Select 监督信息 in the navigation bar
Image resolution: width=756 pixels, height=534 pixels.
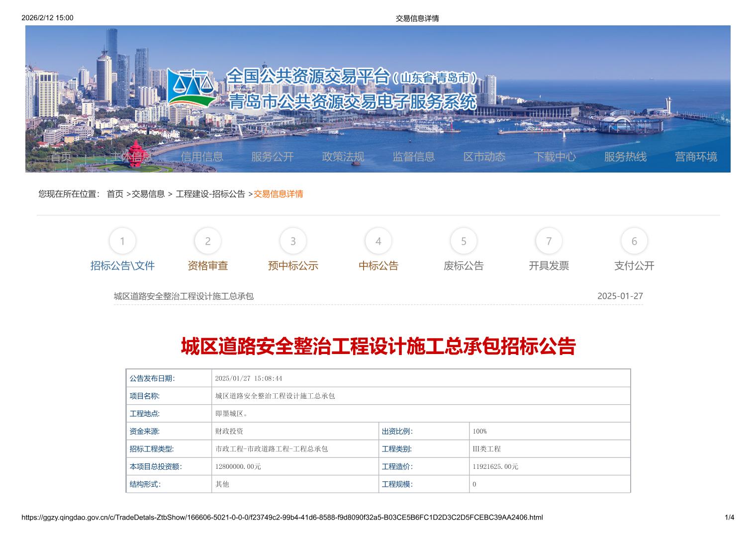414,157
